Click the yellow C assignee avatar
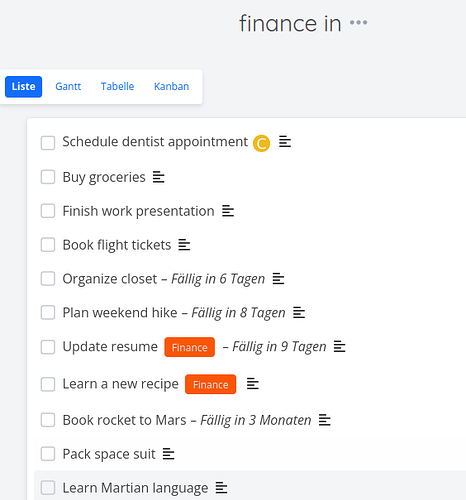 point(261,143)
